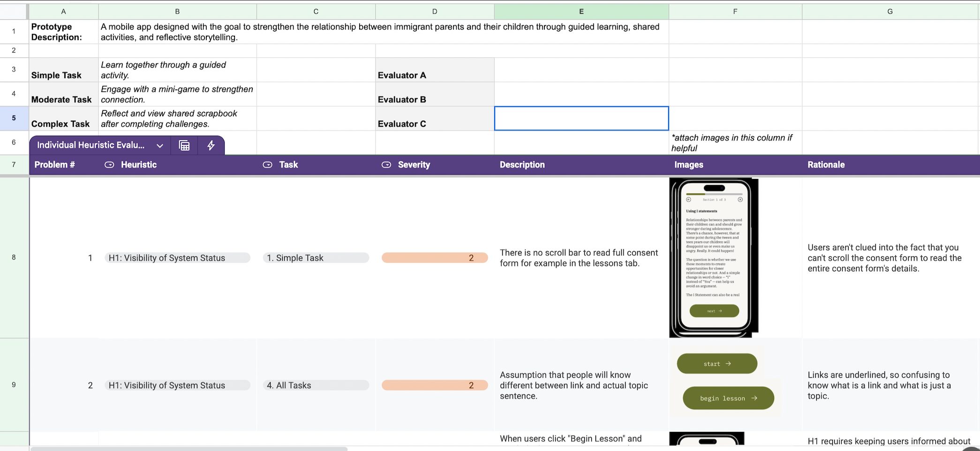Click the lightning bolt icon on table tab
Viewport: 980px width, 451px height.
point(211,145)
